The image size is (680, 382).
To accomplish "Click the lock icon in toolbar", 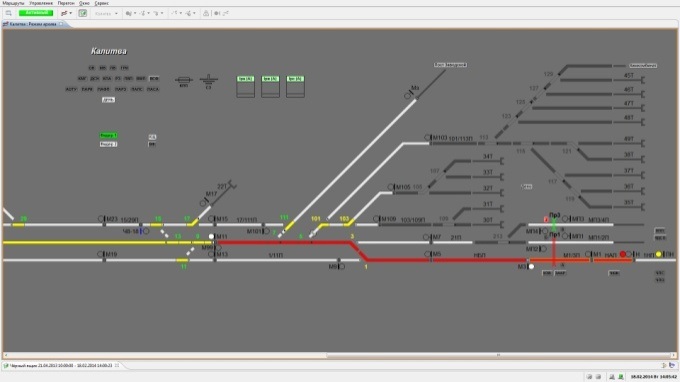I will tap(206, 13).
